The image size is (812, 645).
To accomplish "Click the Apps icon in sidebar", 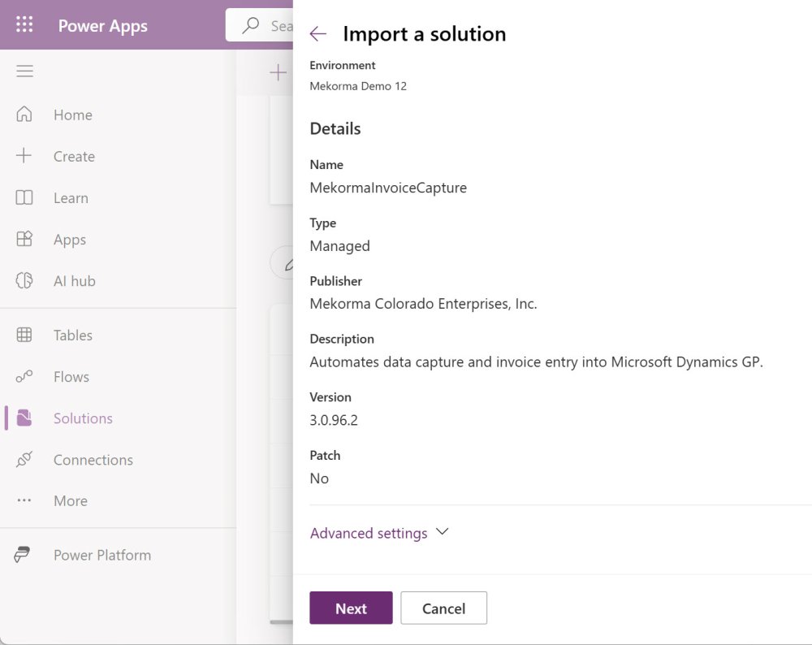I will tap(24, 240).
